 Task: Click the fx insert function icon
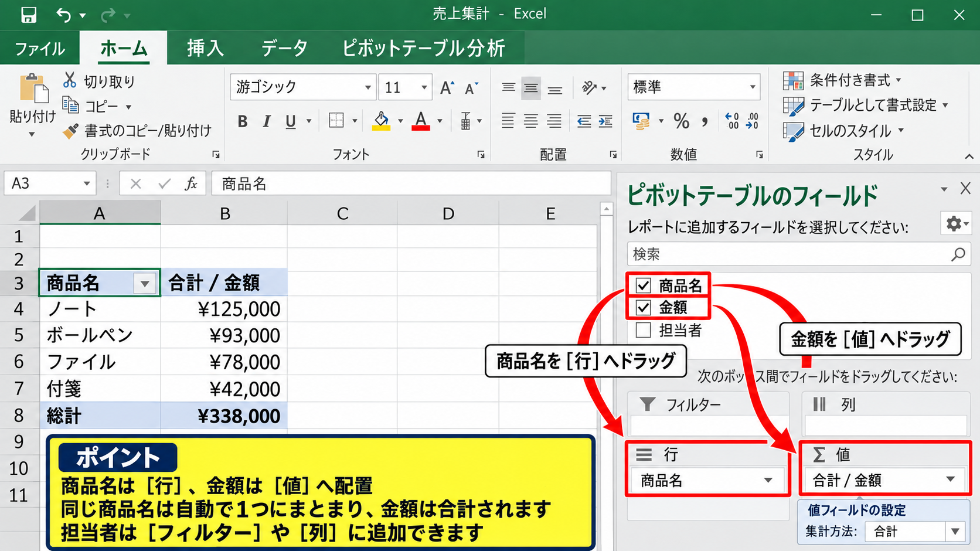tap(190, 184)
